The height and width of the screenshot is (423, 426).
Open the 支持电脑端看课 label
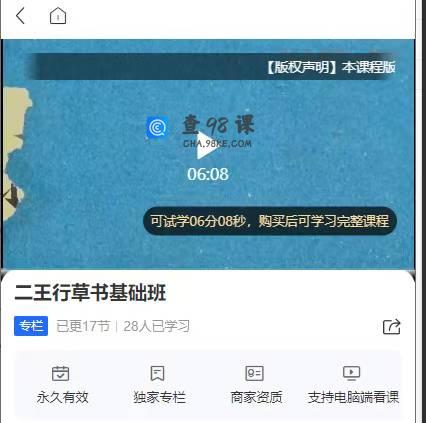353,397
